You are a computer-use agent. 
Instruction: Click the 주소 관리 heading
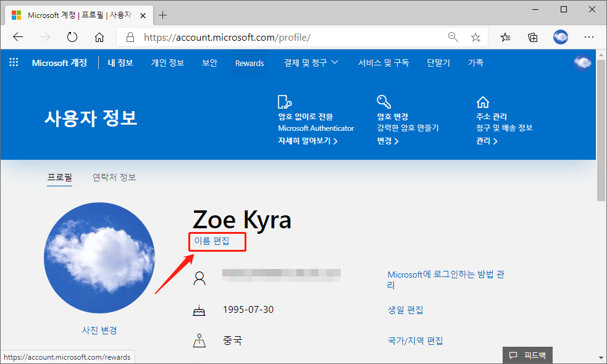(x=492, y=117)
